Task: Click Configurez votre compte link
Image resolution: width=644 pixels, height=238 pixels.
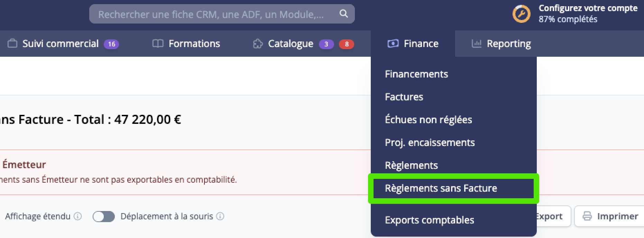Action: click(588, 8)
